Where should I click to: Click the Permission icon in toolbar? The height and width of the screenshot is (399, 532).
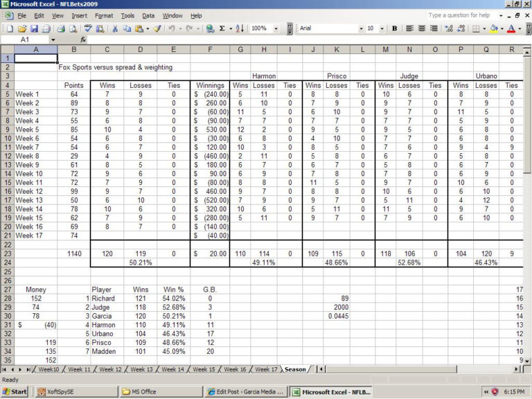tap(46, 29)
